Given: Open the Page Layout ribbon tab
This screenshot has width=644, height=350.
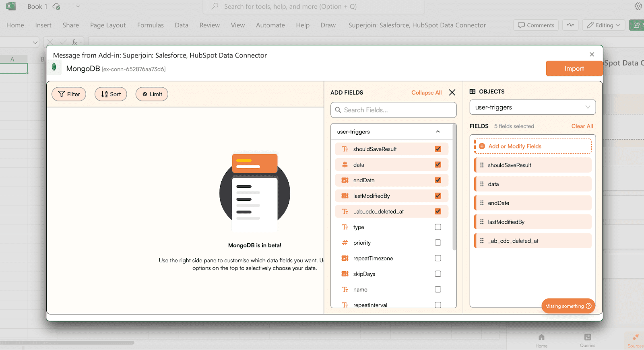Looking at the screenshot, I should (x=108, y=25).
